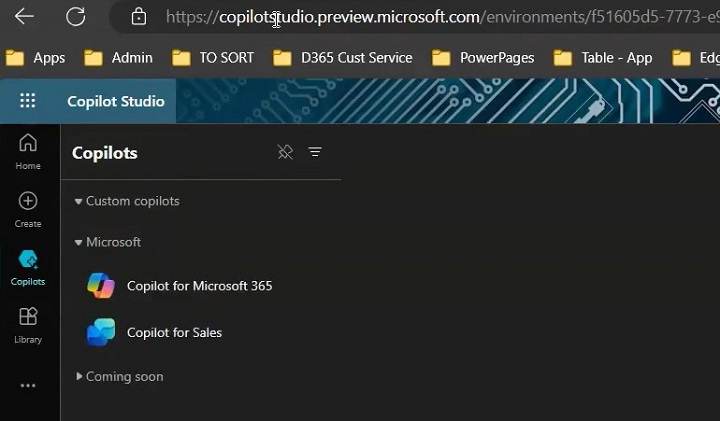Open Copilot for Microsoft 365 item
Viewport: 720px width, 421px height.
pyautogui.click(x=199, y=286)
